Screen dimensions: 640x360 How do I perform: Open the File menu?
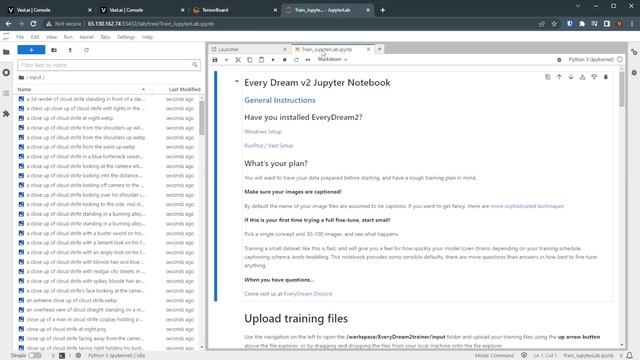pos(20,37)
